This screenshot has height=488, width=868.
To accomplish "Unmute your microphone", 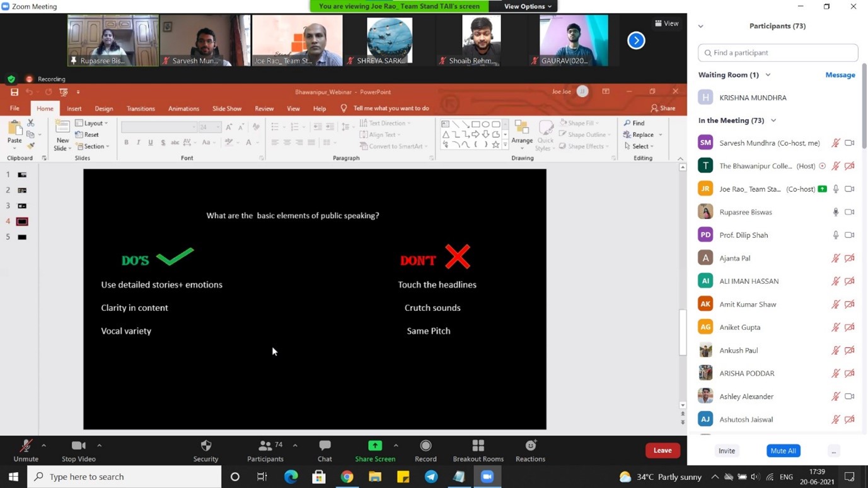I will 26,446.
